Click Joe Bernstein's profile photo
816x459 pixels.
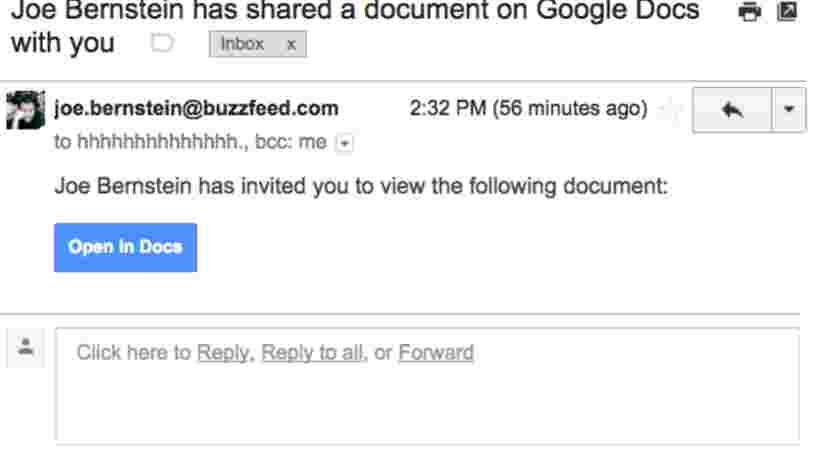pyautogui.click(x=25, y=110)
